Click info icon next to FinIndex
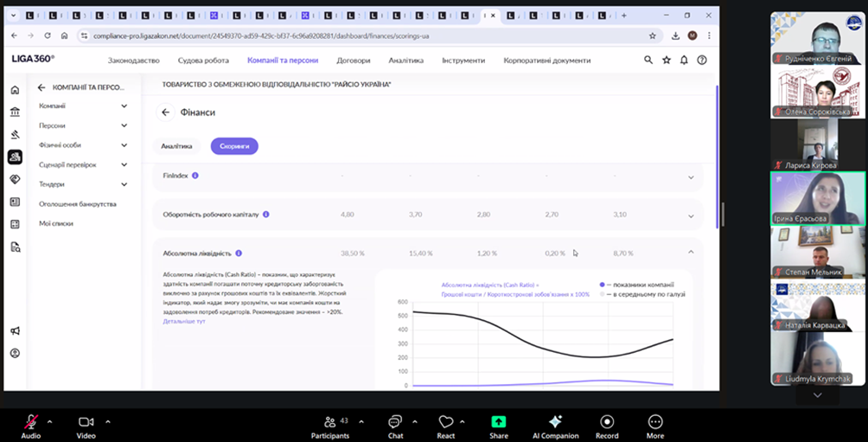 click(195, 176)
